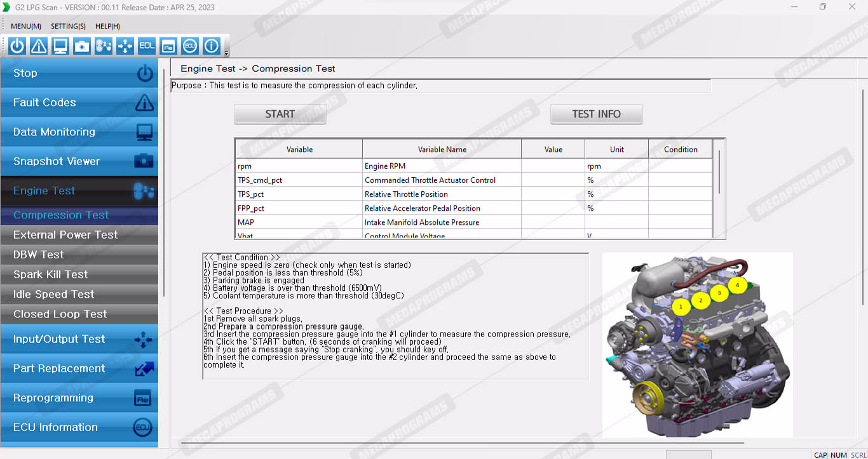The width and height of the screenshot is (868, 459).
Task: Open Fault Codes via toolbar warning icon
Action: (x=39, y=46)
